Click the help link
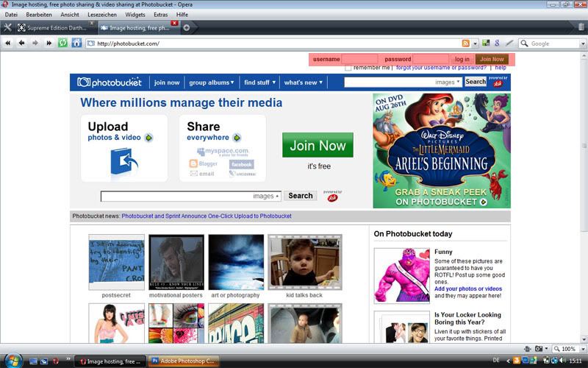 (x=501, y=68)
